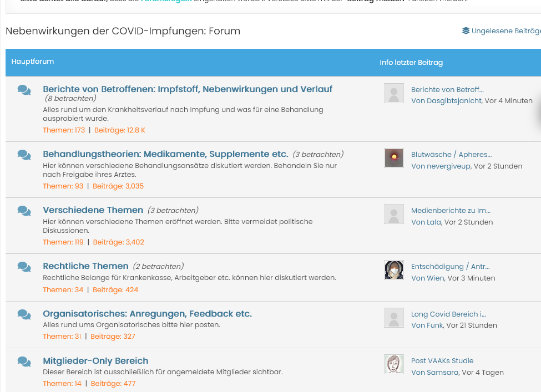Go to Verschiedene Themen forum

click(x=93, y=210)
